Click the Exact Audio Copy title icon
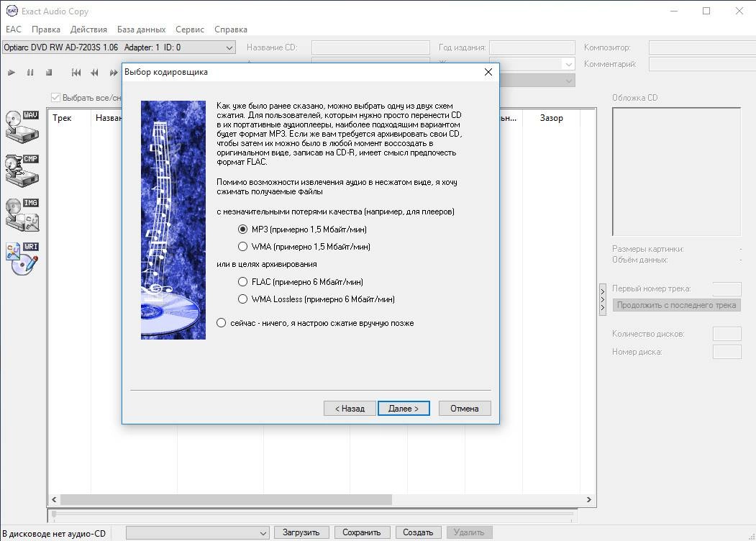The image size is (756, 541). 12,11
